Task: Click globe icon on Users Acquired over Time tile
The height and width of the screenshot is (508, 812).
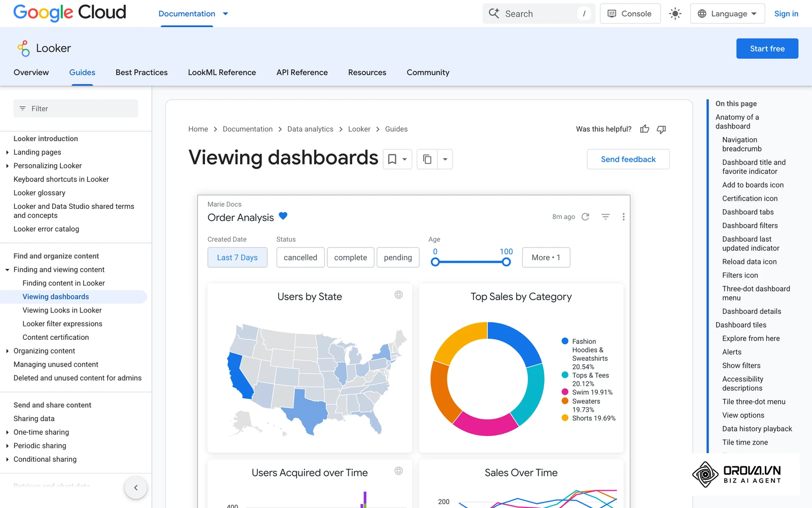Action: [399, 471]
